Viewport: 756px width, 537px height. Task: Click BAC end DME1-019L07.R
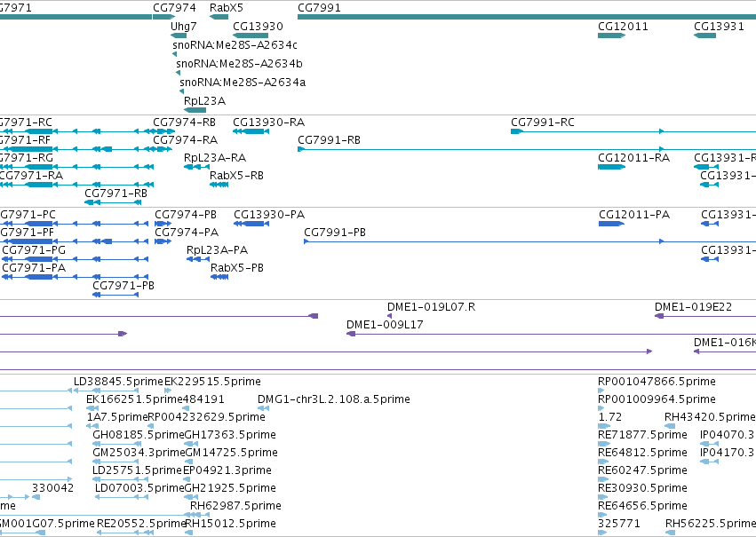pyautogui.click(x=431, y=307)
